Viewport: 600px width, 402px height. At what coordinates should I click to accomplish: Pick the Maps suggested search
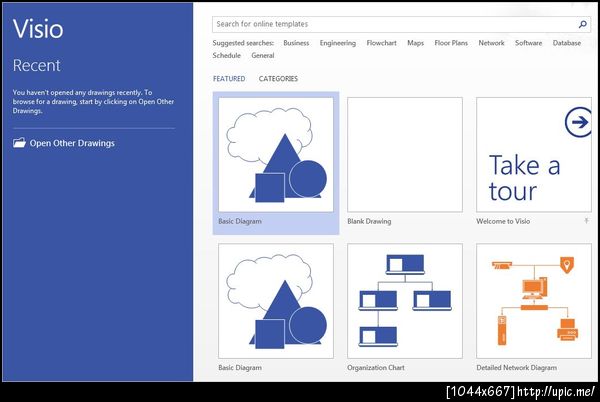[415, 43]
